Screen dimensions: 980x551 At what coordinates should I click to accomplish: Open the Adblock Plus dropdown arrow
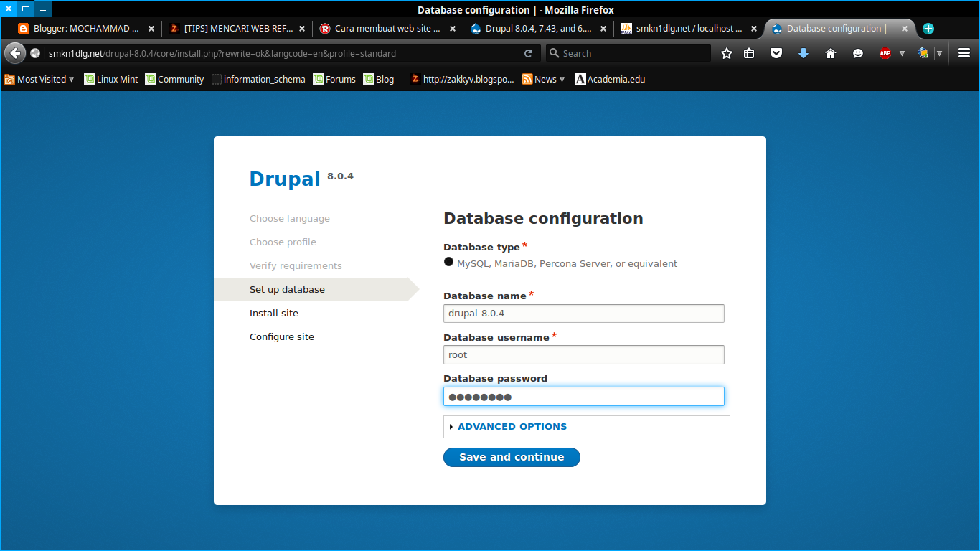(x=902, y=53)
